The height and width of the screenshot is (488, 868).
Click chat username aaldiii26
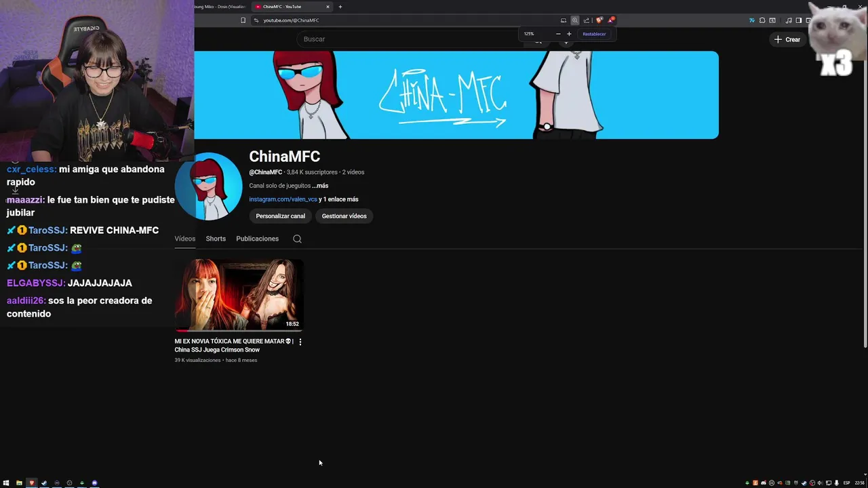25,301
